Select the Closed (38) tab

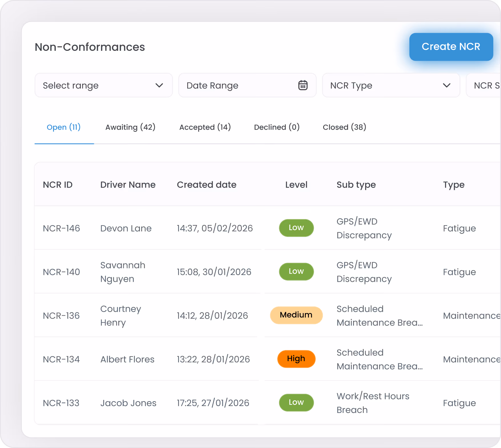[344, 127]
